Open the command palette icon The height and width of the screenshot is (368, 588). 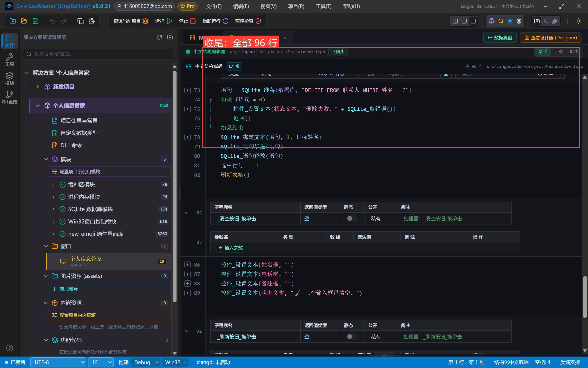tap(510, 21)
